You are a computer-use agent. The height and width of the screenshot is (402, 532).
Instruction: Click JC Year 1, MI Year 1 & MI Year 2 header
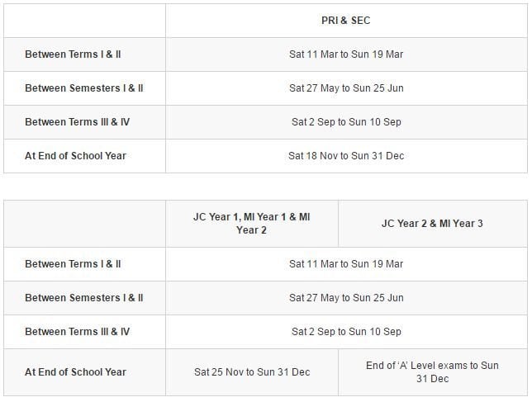pos(252,224)
